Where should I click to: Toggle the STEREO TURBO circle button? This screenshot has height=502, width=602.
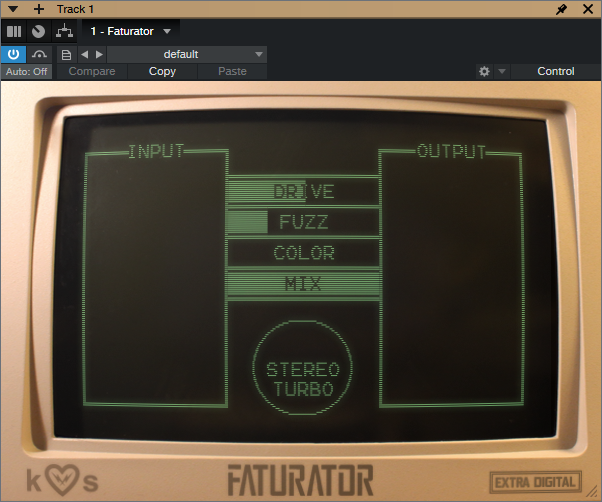click(x=303, y=368)
